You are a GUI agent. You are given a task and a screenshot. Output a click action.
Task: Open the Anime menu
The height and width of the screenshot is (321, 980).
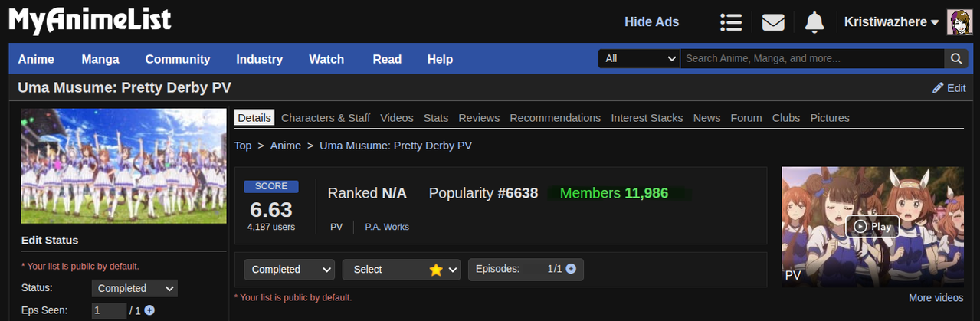(36, 59)
